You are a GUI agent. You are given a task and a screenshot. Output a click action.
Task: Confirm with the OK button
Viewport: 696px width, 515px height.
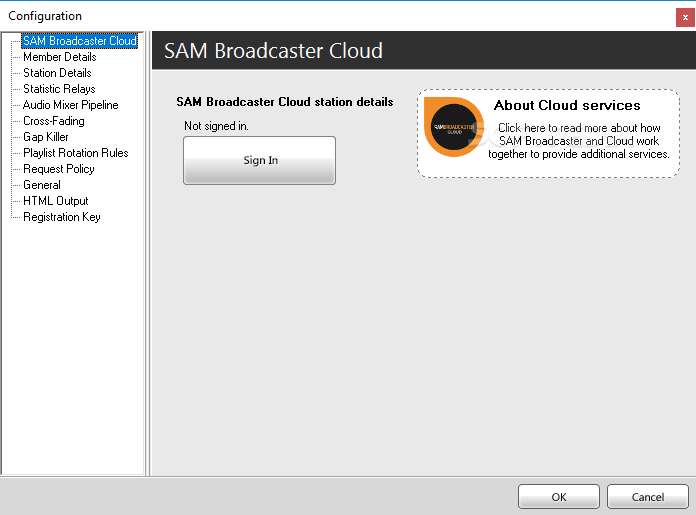click(559, 497)
